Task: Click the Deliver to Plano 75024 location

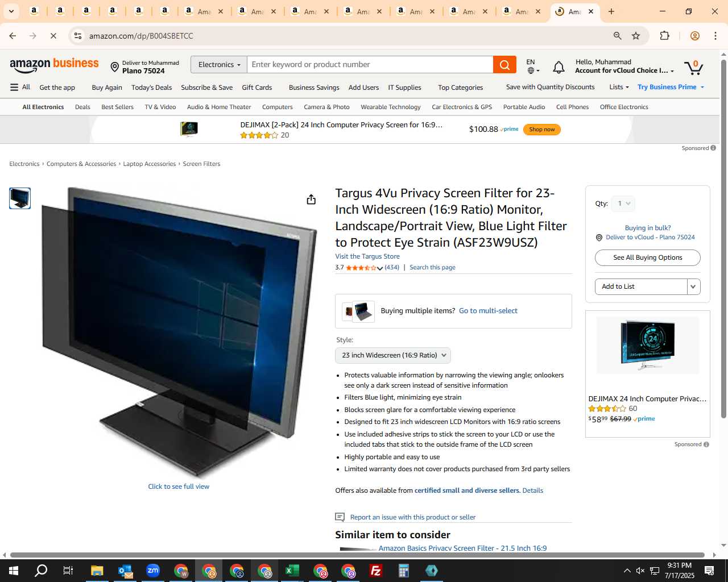Action: pos(144,67)
